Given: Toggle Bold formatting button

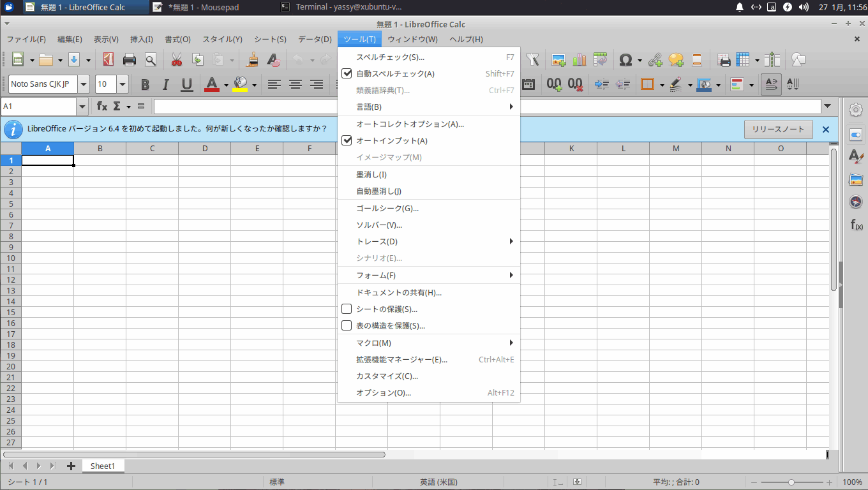Looking at the screenshot, I should [145, 84].
